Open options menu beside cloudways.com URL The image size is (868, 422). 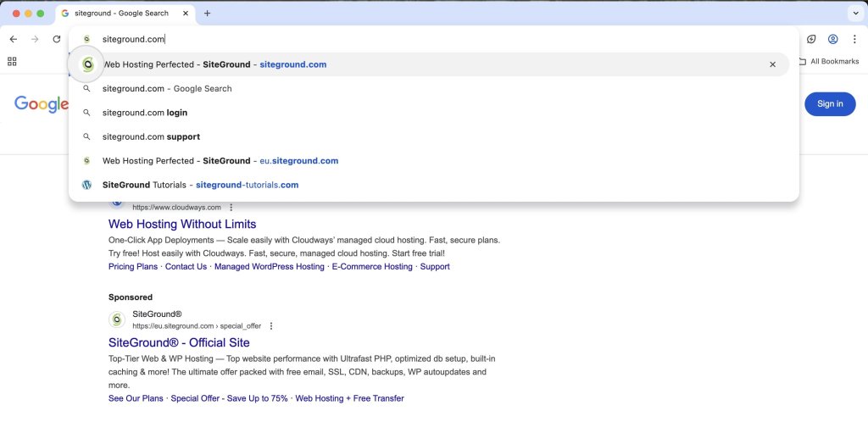tap(231, 208)
